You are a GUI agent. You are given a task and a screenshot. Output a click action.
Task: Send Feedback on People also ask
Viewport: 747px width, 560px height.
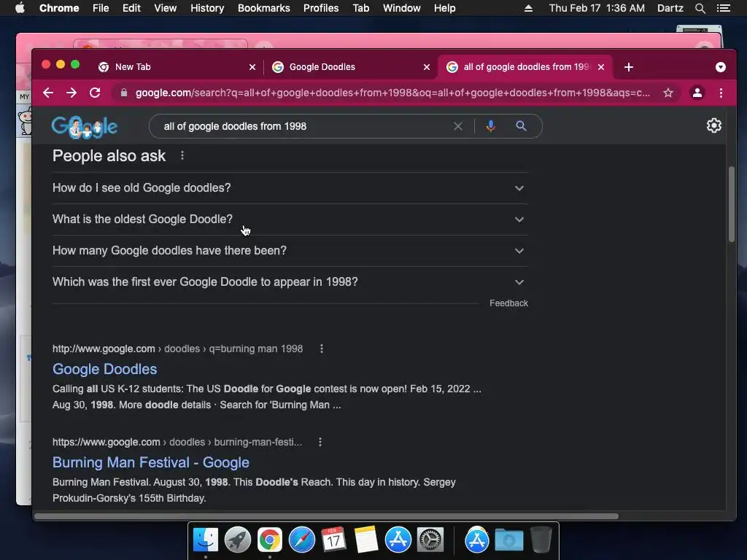[508, 303]
